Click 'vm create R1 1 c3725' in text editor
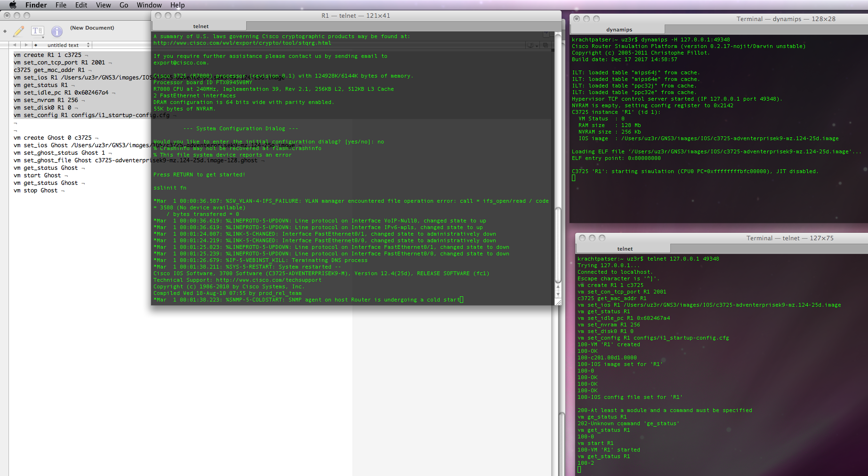Screen dimensions: 868x476 tap(48, 55)
